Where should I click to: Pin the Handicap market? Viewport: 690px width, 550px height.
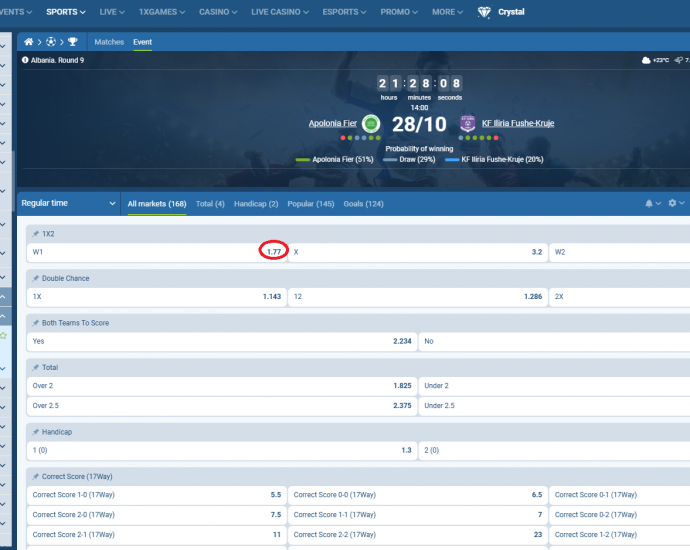point(36,432)
